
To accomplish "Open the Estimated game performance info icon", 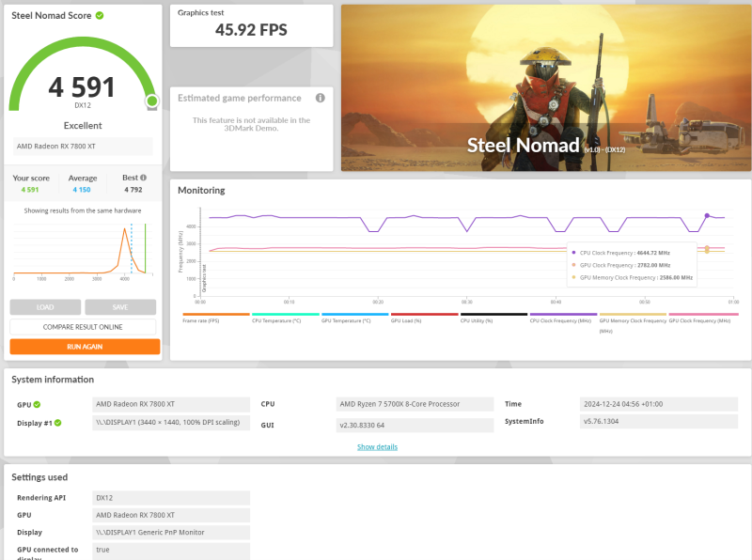I will pyautogui.click(x=320, y=98).
